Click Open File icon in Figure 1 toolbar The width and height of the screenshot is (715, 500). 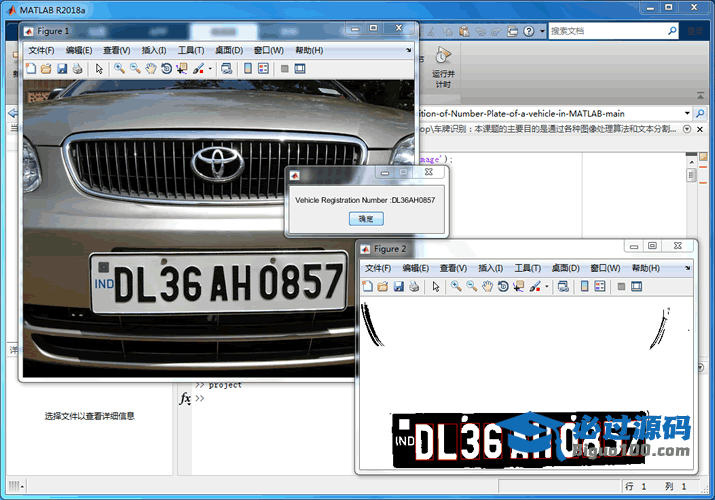(x=46, y=69)
